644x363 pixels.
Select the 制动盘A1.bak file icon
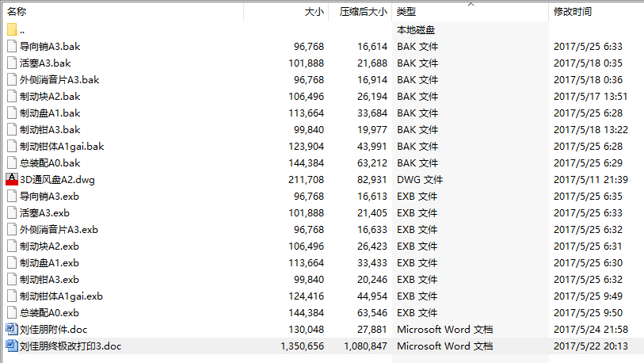[12, 113]
